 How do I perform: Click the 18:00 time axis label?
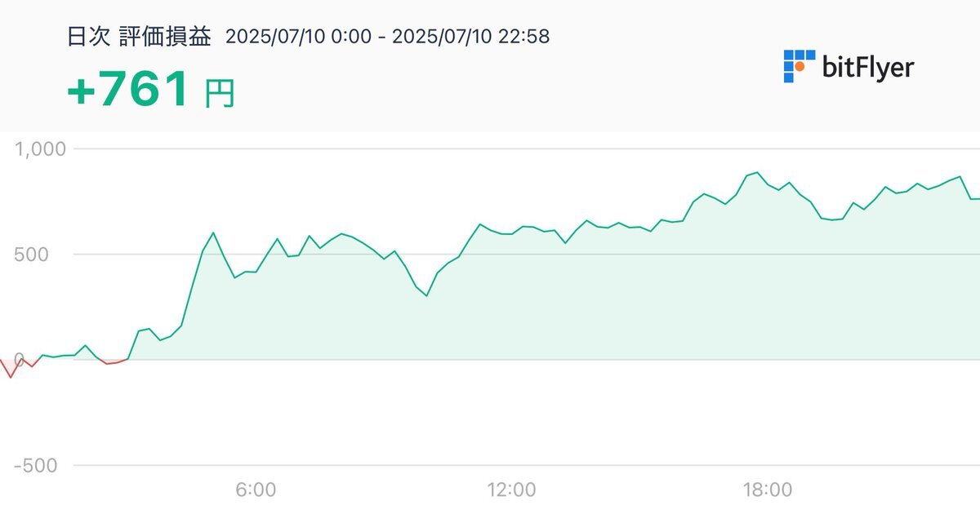pos(767,490)
